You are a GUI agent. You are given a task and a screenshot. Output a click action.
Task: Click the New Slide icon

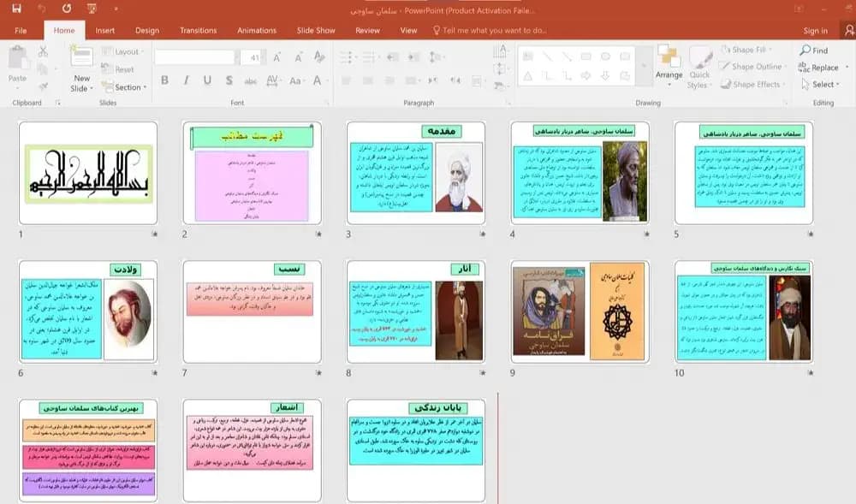[x=82, y=58]
